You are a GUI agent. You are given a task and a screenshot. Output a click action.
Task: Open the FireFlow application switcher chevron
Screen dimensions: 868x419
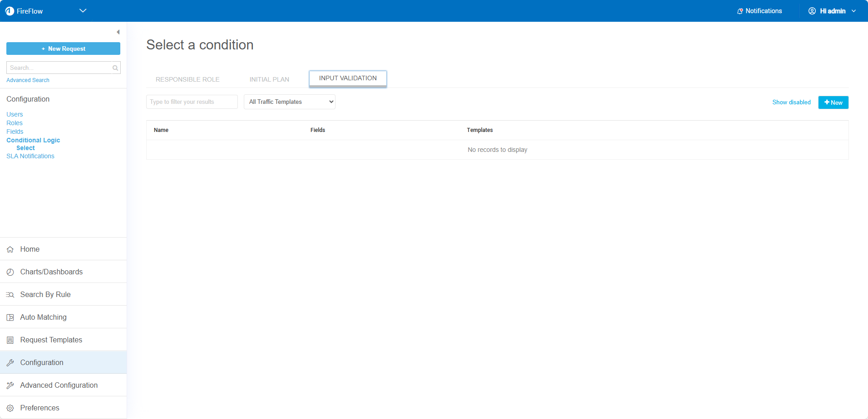83,11
